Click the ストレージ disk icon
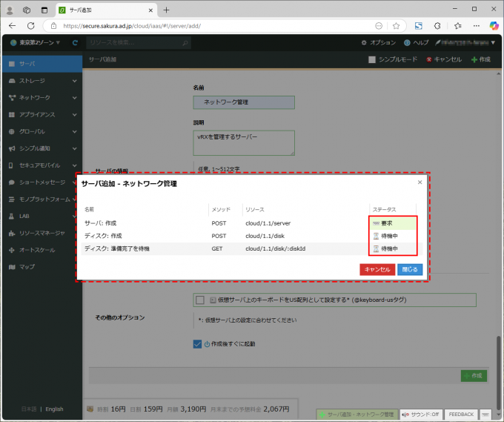Image resolution: width=504 pixels, height=422 pixels. [12, 81]
